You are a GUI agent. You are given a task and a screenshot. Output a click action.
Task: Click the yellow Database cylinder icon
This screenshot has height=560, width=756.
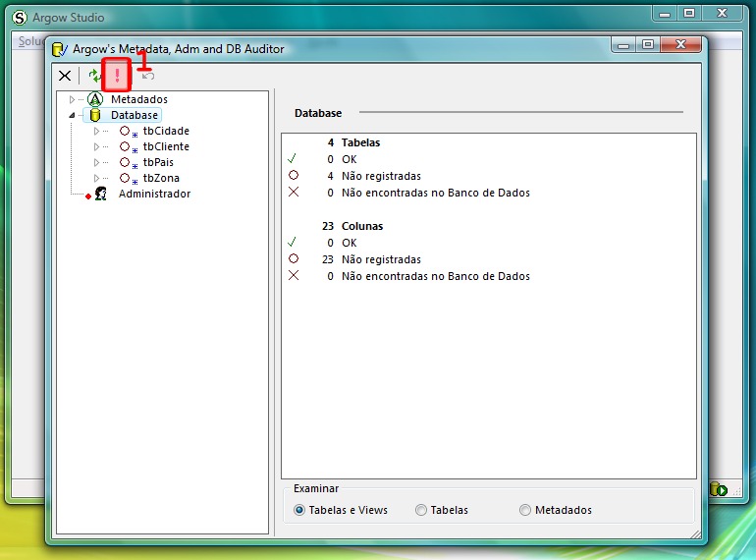pos(95,115)
